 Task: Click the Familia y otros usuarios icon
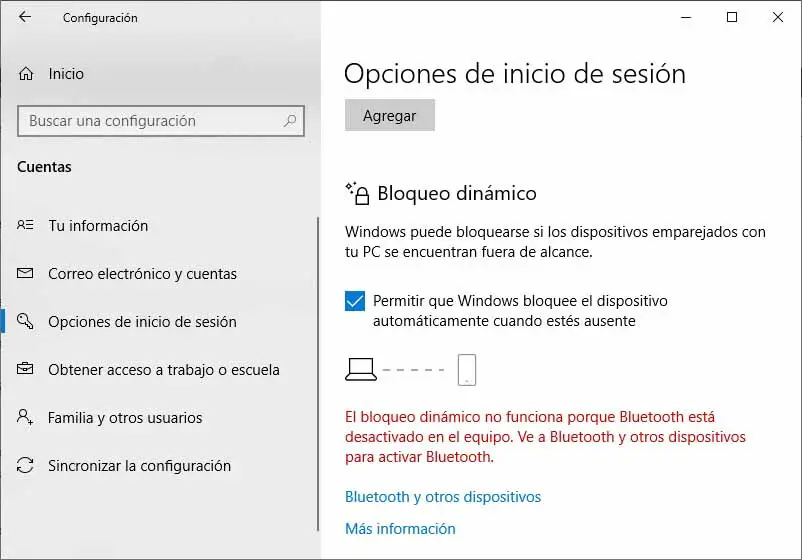(26, 418)
